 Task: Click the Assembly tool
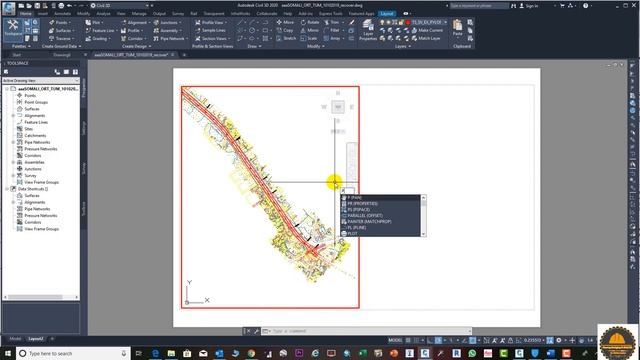click(168, 31)
